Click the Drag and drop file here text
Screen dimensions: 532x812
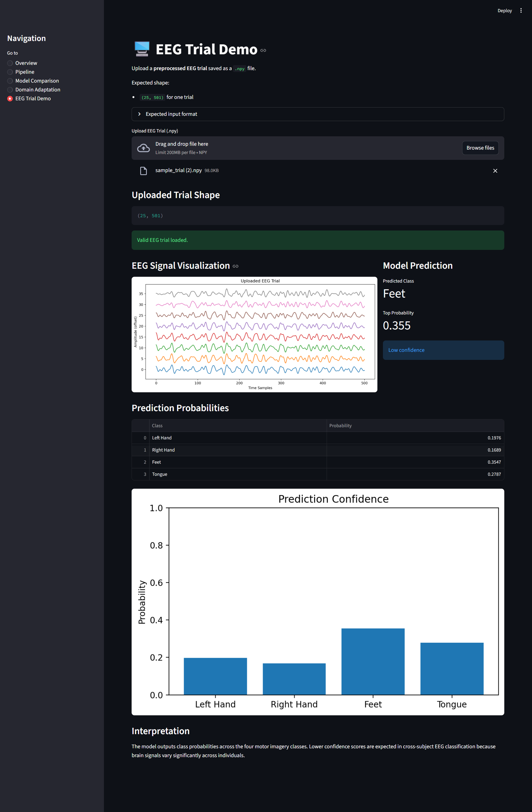[x=181, y=144]
